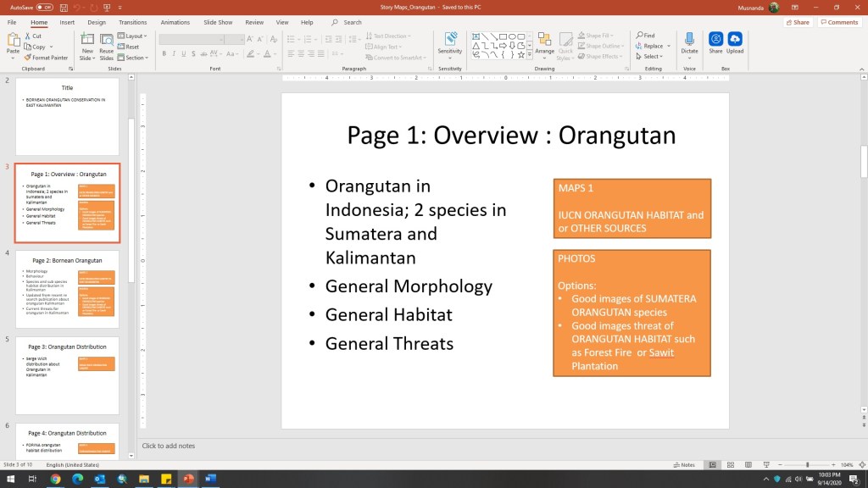This screenshot has height=488, width=868.
Task: Select the Page 2: Bornean Orangutan thumbnail
Action: (67, 289)
